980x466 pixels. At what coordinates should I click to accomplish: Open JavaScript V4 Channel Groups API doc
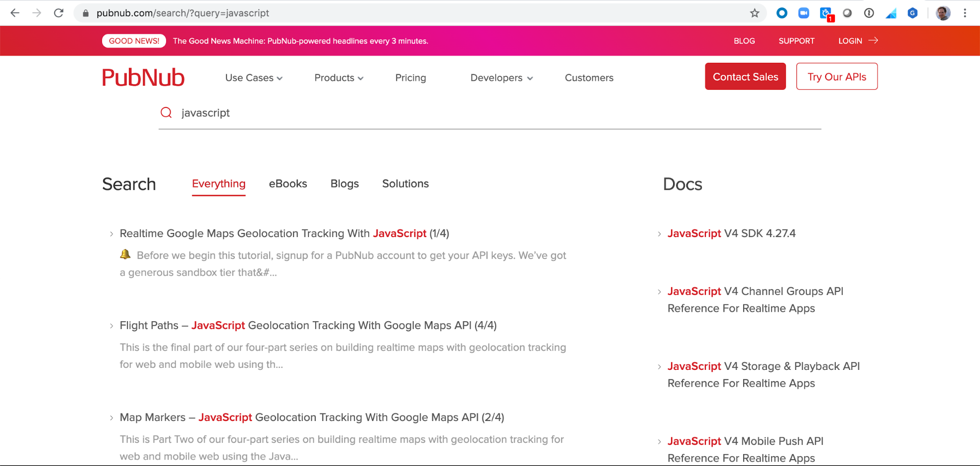coord(755,300)
